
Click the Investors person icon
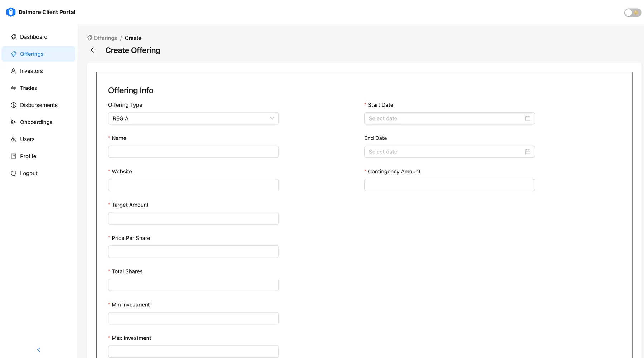pyautogui.click(x=14, y=71)
